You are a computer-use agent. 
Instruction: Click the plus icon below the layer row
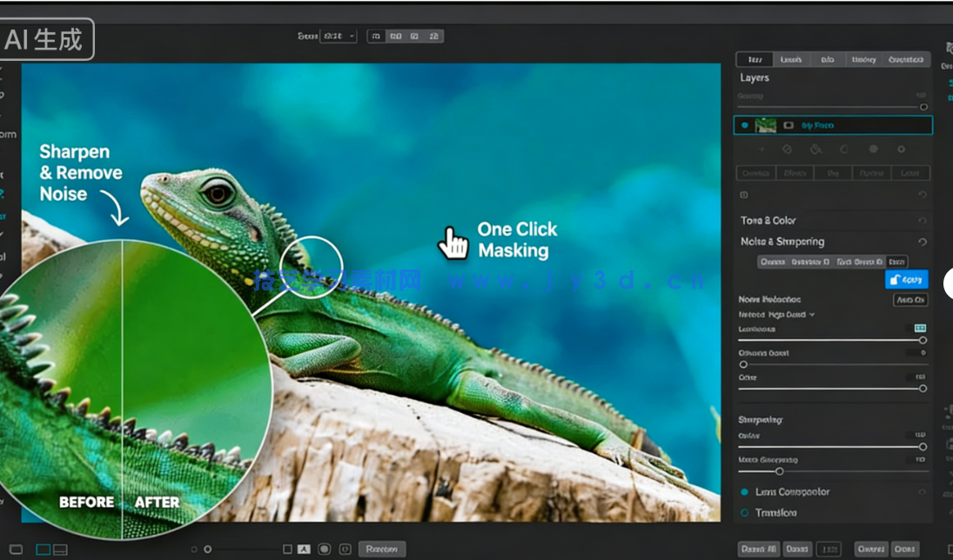click(x=762, y=150)
